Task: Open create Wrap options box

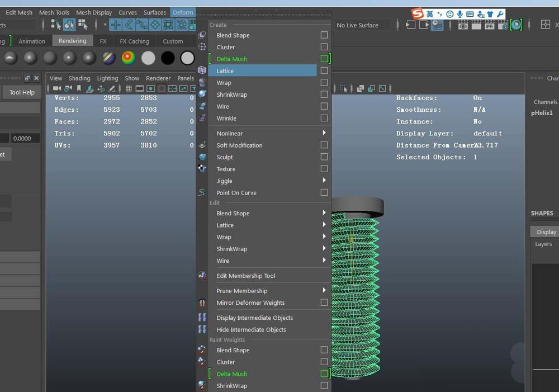Action: pos(324,82)
